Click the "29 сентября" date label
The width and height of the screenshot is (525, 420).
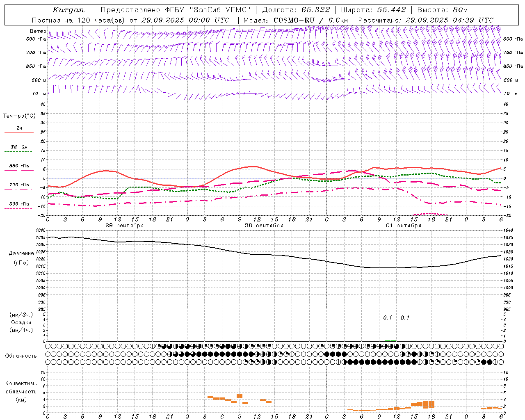pyautogui.click(x=125, y=226)
